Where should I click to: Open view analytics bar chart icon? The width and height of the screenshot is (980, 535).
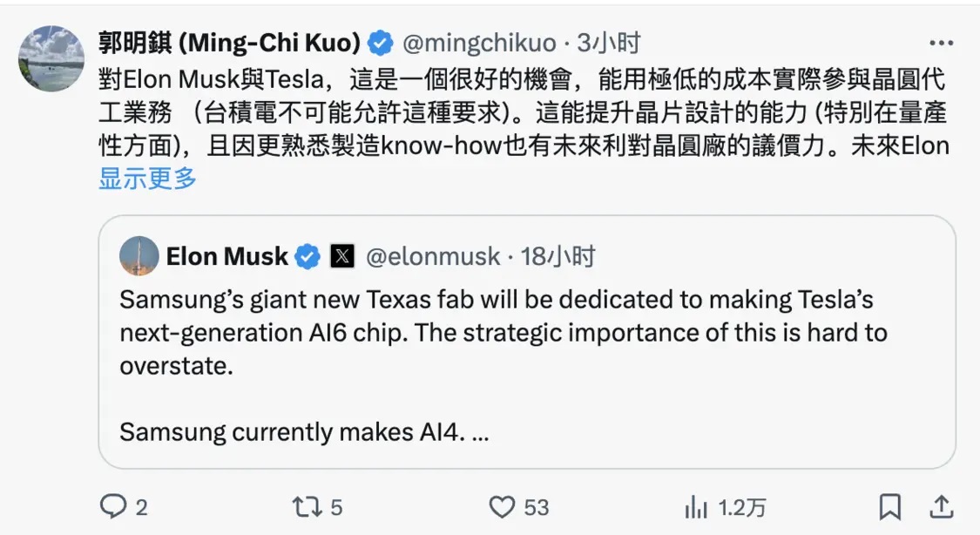point(696,507)
